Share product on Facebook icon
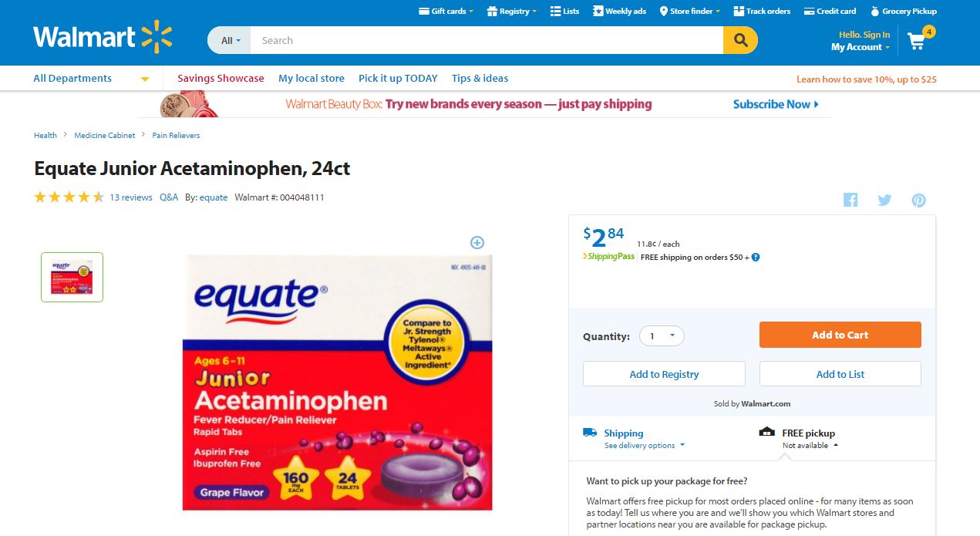The image size is (980, 536). (x=850, y=200)
